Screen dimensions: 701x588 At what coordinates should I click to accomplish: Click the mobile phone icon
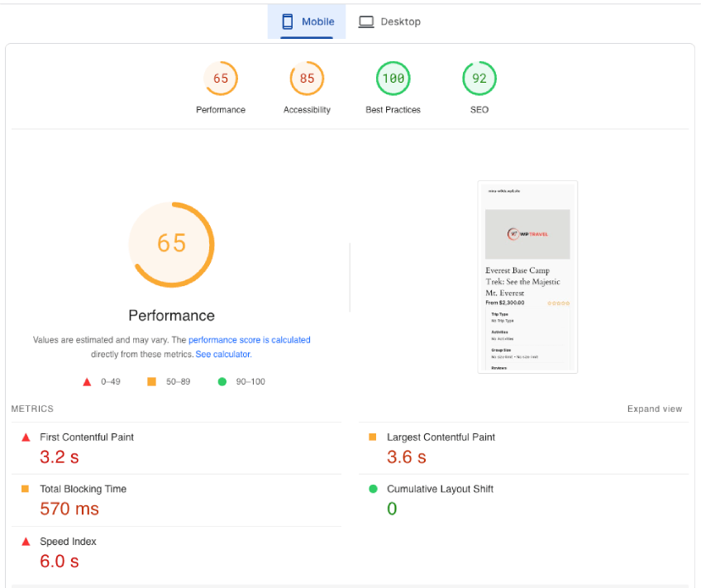click(288, 22)
